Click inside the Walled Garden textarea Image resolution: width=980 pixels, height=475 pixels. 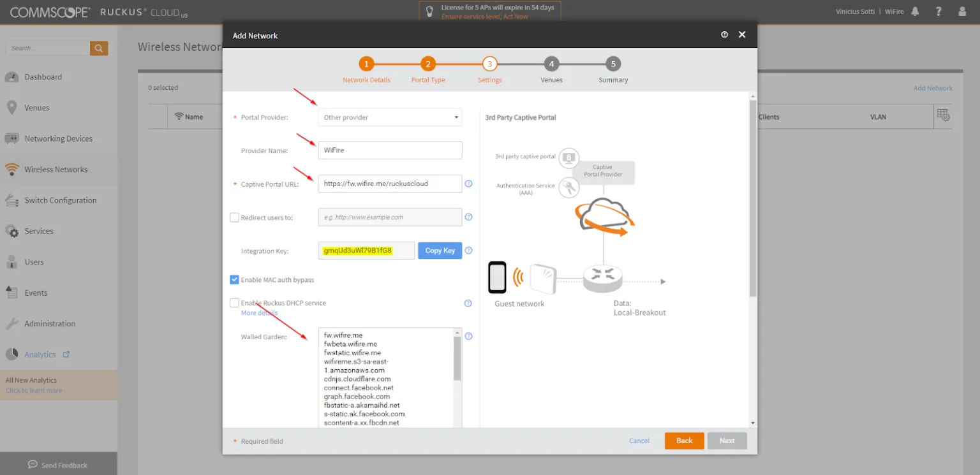pyautogui.click(x=385, y=379)
